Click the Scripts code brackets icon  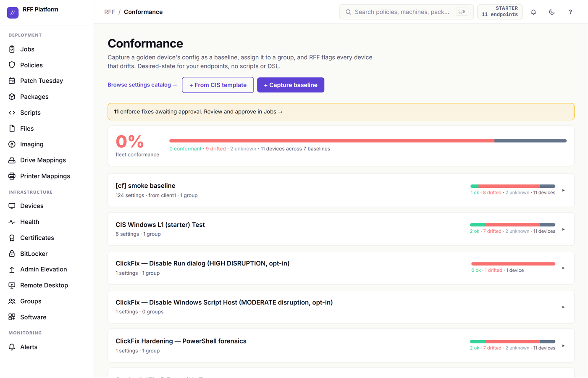(x=12, y=113)
